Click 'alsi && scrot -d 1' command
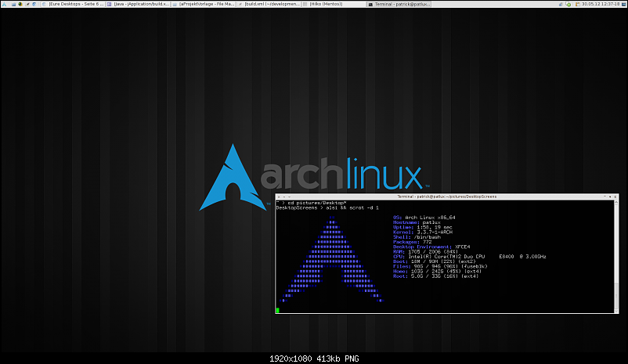 coord(352,207)
